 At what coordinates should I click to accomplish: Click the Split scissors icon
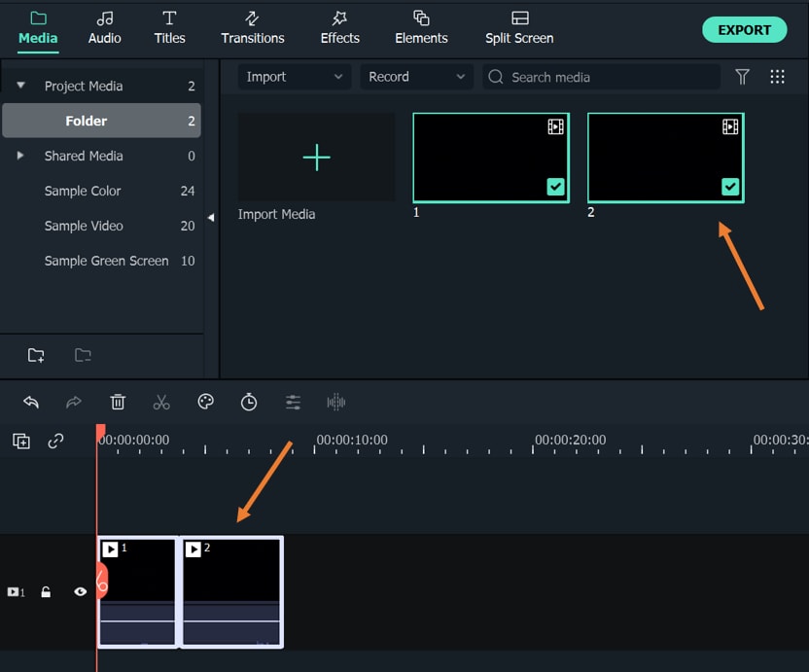161,402
